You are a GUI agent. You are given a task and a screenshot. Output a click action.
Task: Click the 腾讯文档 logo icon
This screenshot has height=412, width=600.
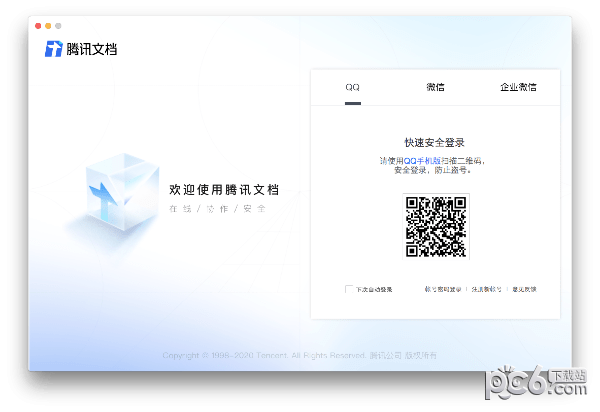point(54,49)
